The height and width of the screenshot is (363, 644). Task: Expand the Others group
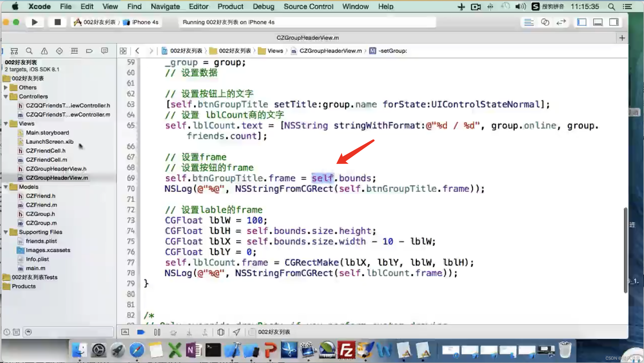[6, 87]
